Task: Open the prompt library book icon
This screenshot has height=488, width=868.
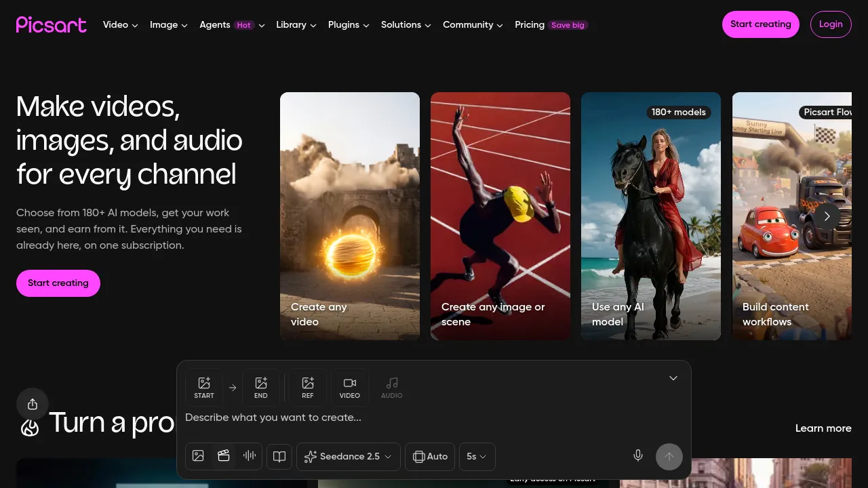Action: click(x=279, y=457)
